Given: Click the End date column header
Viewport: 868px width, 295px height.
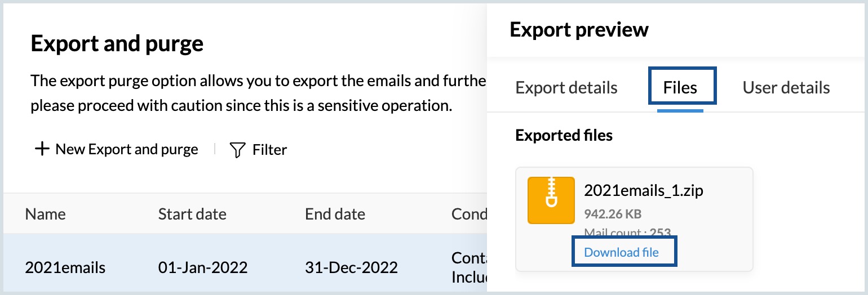Looking at the screenshot, I should click(335, 214).
